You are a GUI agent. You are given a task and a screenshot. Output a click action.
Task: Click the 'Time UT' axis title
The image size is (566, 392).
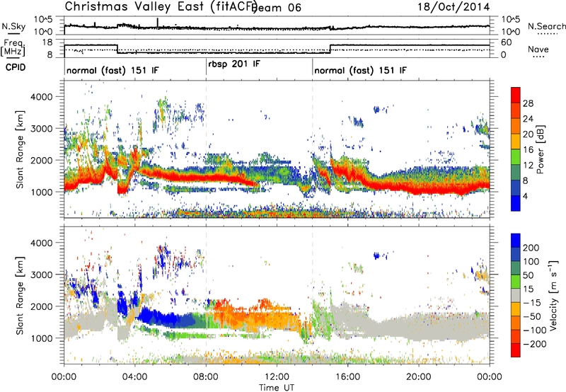click(277, 388)
